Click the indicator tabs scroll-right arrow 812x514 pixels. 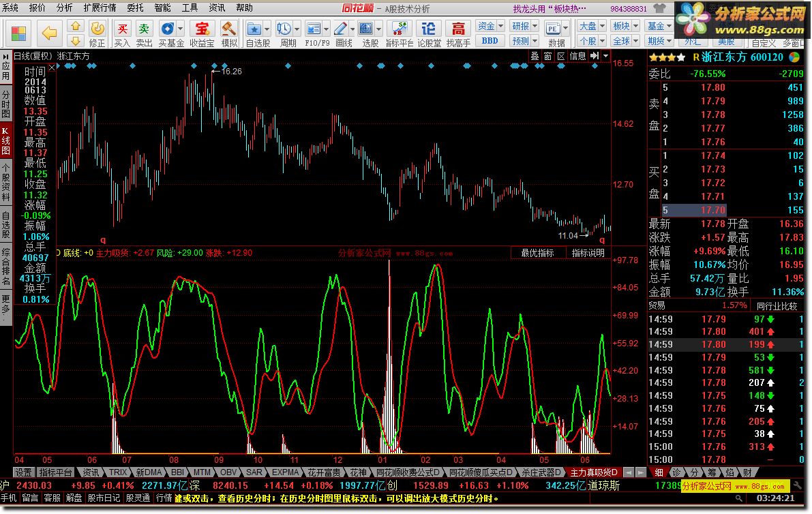click(641, 472)
